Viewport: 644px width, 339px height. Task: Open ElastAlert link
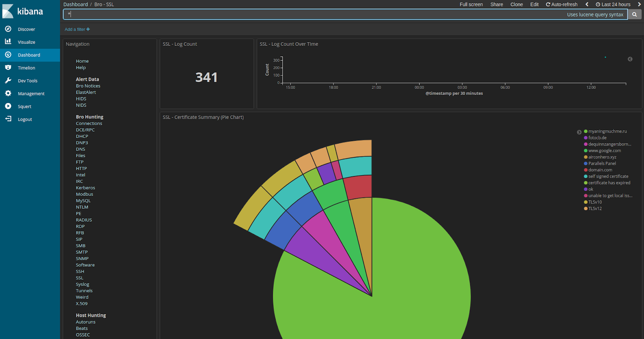[x=86, y=92]
